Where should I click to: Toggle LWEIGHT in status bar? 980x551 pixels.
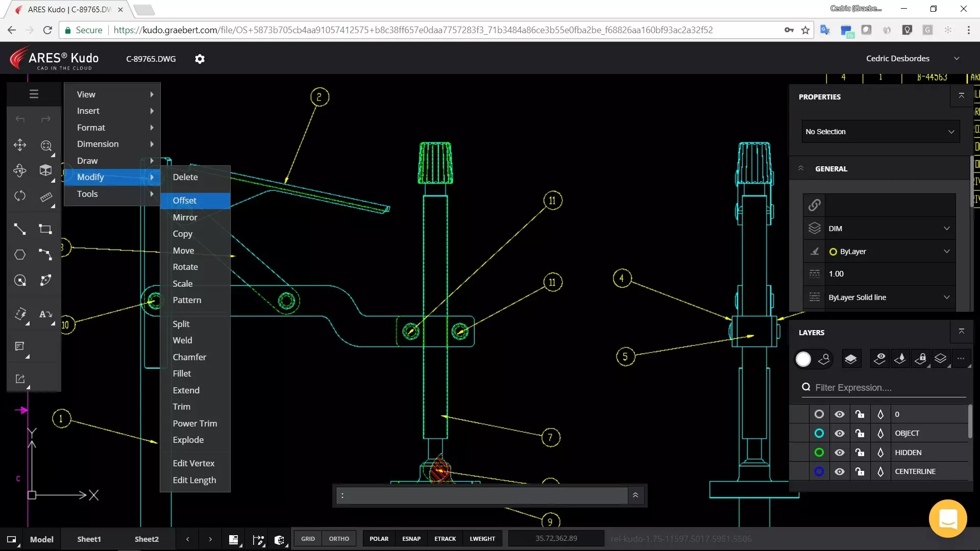tap(482, 539)
